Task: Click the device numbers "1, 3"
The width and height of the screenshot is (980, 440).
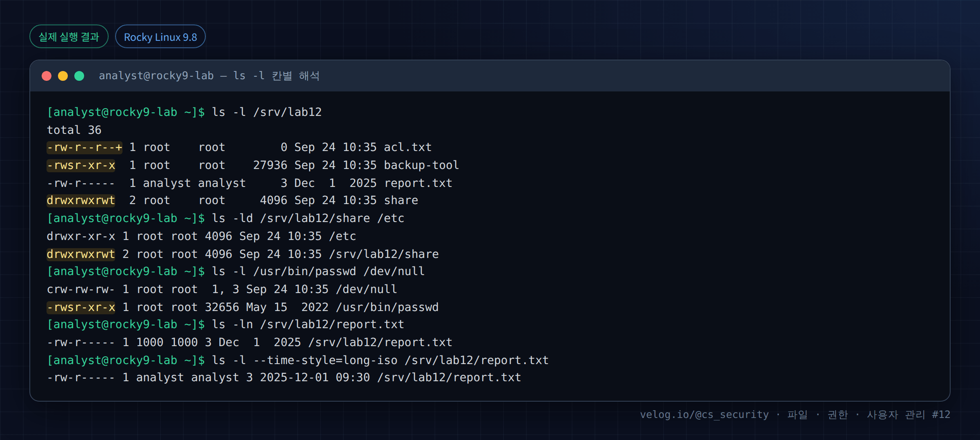Action: (225, 289)
